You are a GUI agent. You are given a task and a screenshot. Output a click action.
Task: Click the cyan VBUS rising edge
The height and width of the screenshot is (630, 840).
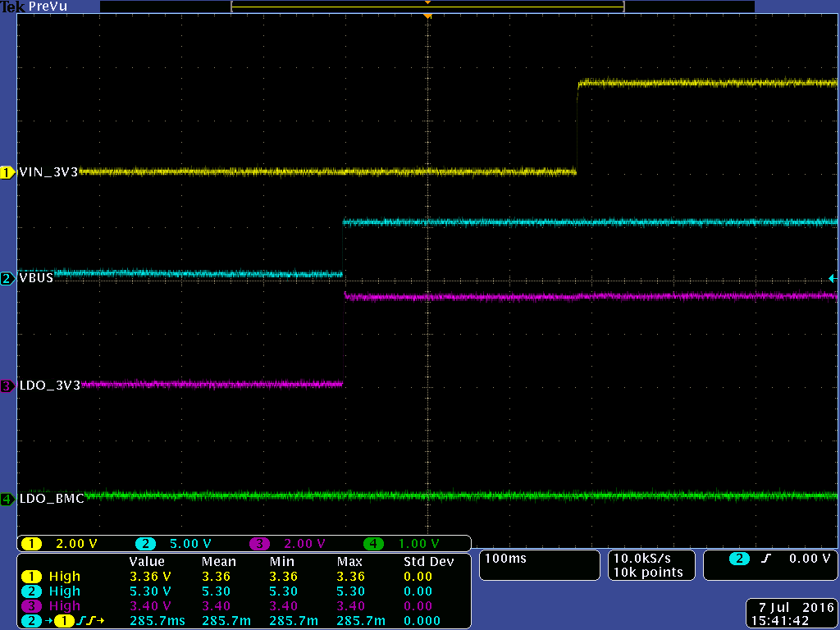tap(342, 249)
